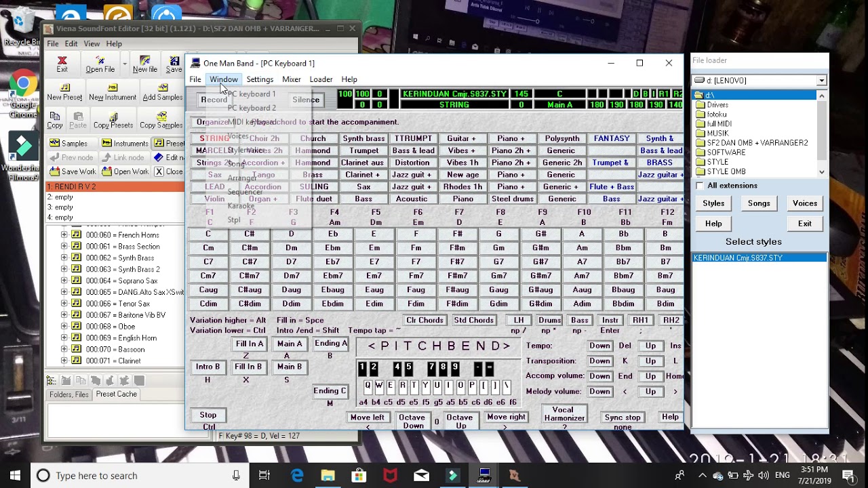This screenshot has width=868, height=488.
Task: Click the Mail icon on taskbar
Action: tap(421, 475)
